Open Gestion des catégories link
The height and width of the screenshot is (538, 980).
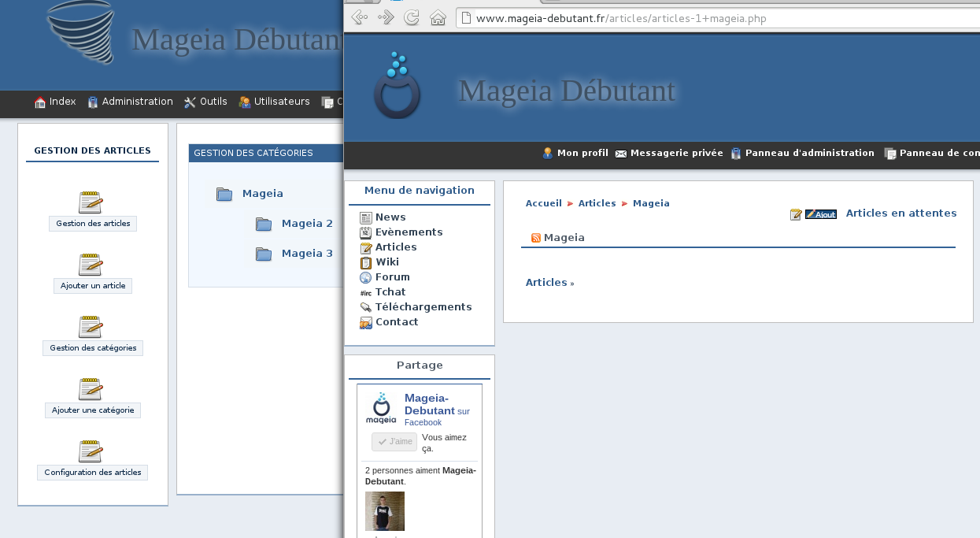[93, 348]
